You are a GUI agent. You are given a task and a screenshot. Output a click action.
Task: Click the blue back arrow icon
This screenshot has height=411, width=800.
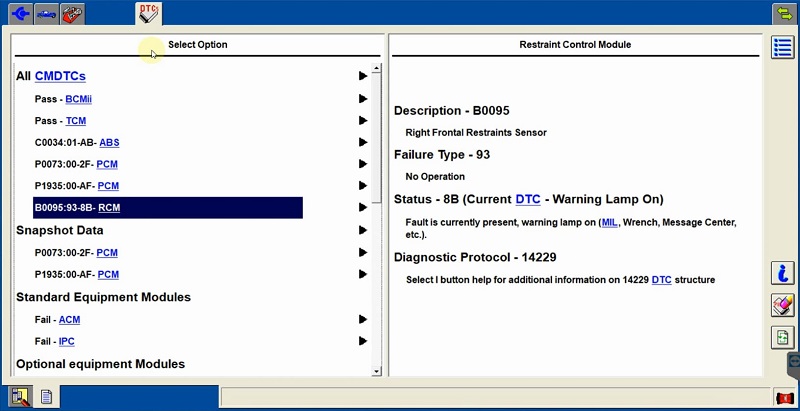pos(20,14)
